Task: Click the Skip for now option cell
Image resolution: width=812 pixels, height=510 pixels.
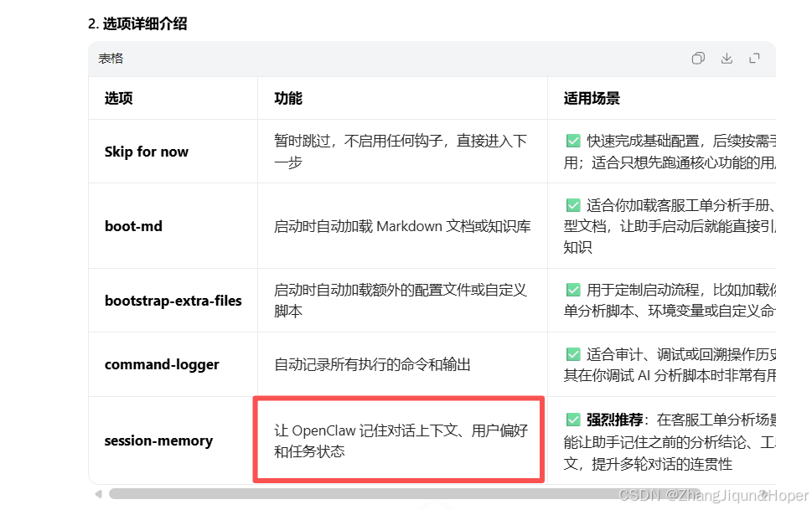Action: point(147,152)
